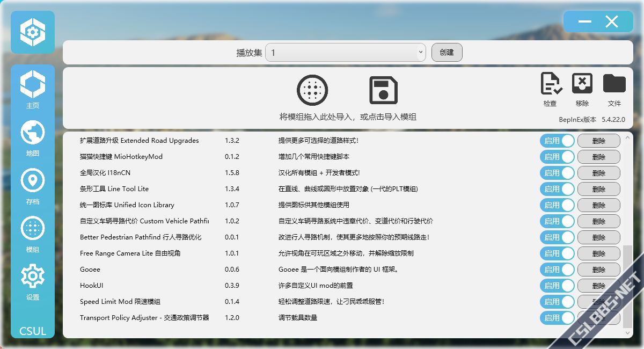This screenshot has width=644, height=349.
Task: Disable Extended Road Upgrades mod toggle
Action: pos(557,141)
